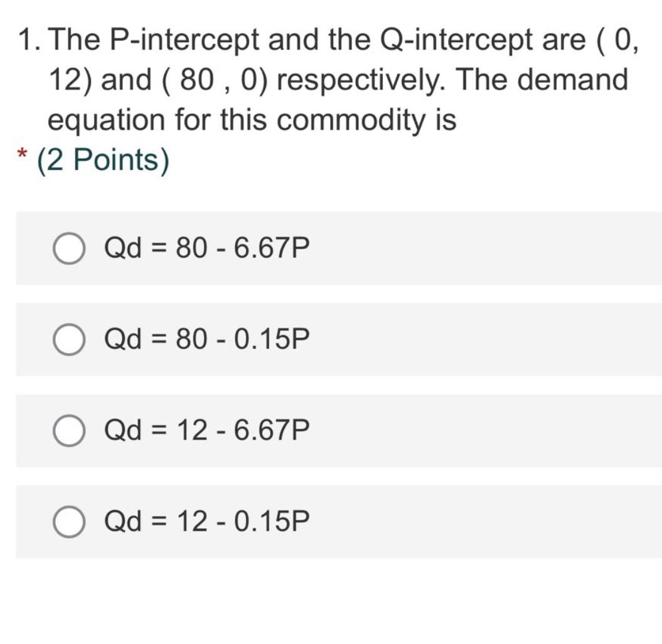
Task: Choose the answer Qd = 12 - 0.15P
Action: click(207, 521)
